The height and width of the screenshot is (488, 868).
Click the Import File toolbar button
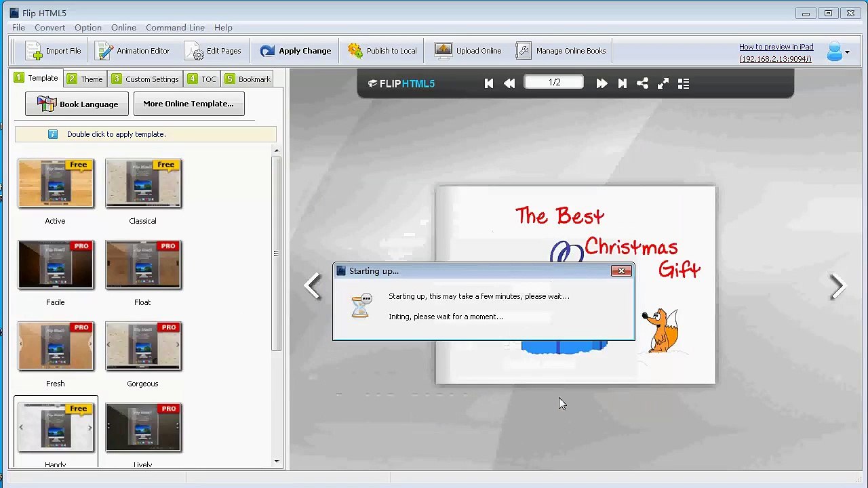tap(54, 51)
